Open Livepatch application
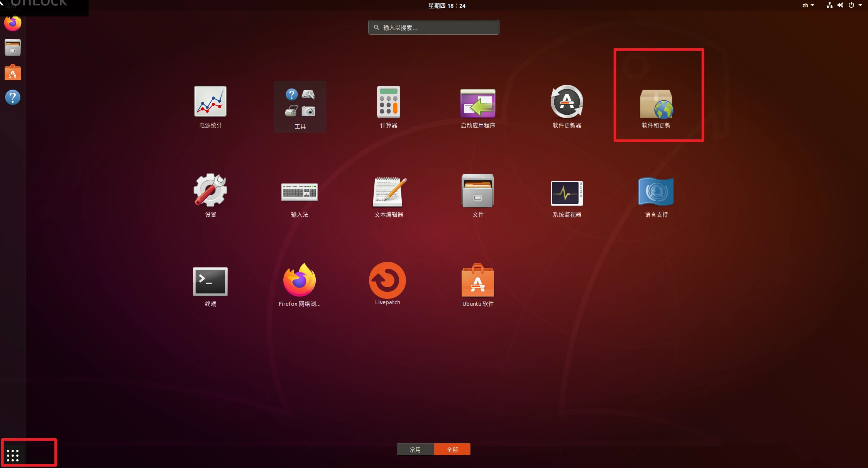 pos(387,280)
